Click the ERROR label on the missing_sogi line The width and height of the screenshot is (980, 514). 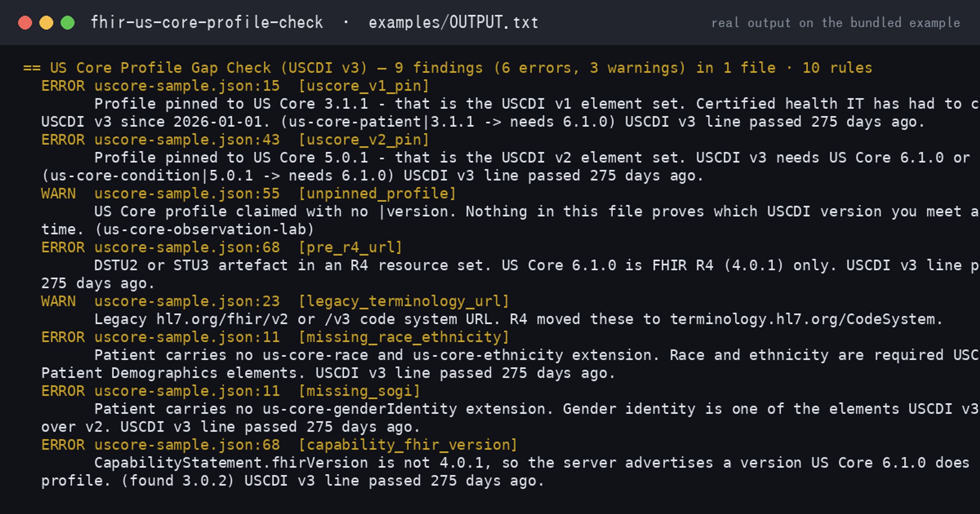click(63, 391)
